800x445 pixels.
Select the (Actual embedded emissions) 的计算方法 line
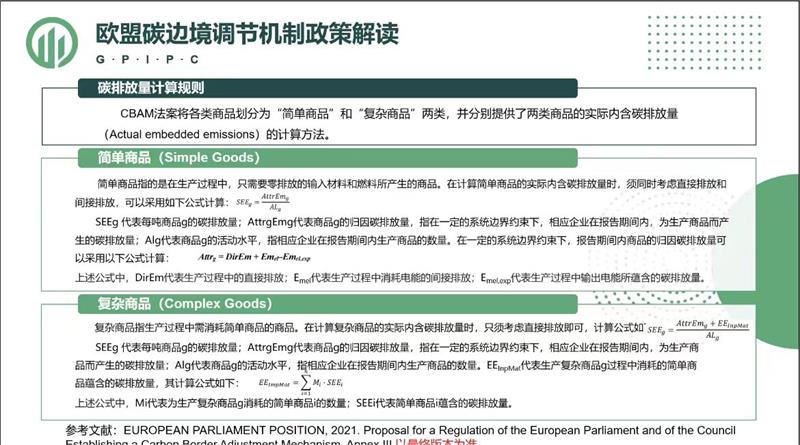[218, 135]
